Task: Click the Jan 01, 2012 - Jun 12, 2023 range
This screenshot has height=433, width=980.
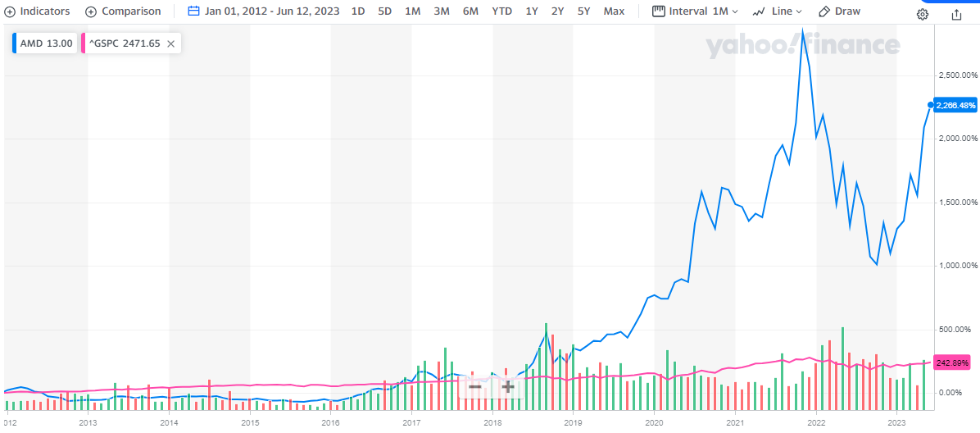Action: [272, 11]
